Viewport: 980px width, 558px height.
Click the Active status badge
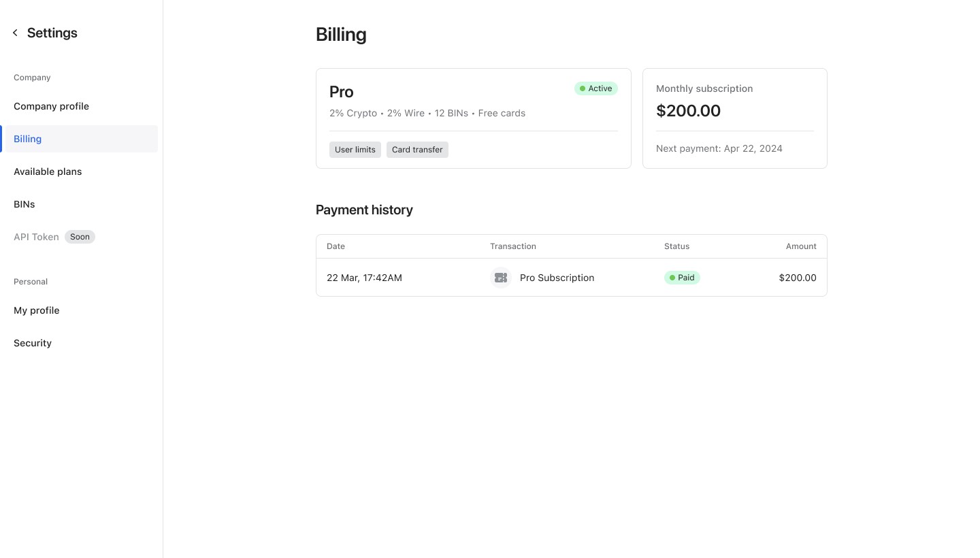point(596,88)
